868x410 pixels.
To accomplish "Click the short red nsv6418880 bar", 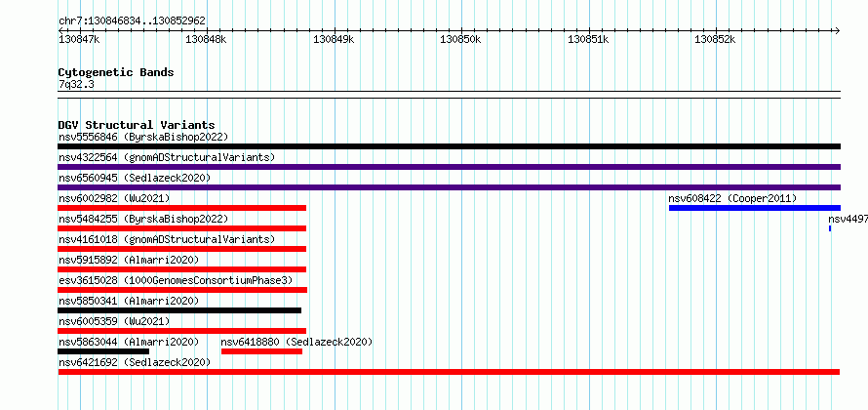I will (x=261, y=351).
